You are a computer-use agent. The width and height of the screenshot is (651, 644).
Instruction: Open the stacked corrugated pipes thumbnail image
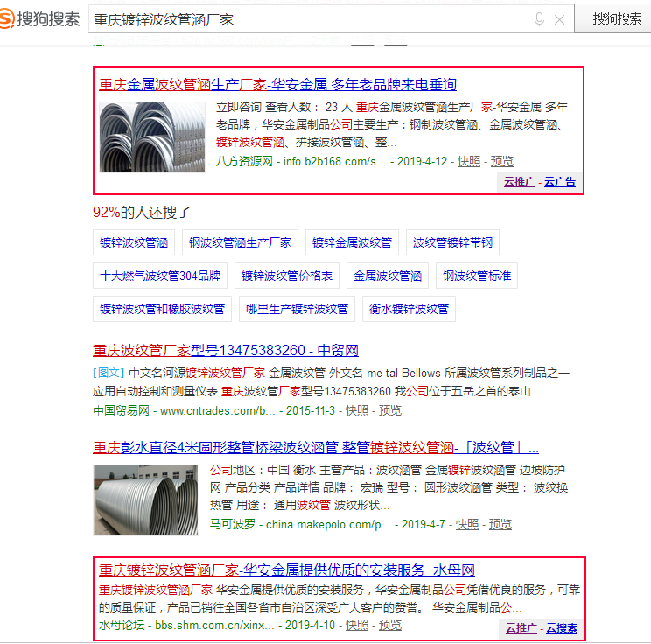[152, 137]
